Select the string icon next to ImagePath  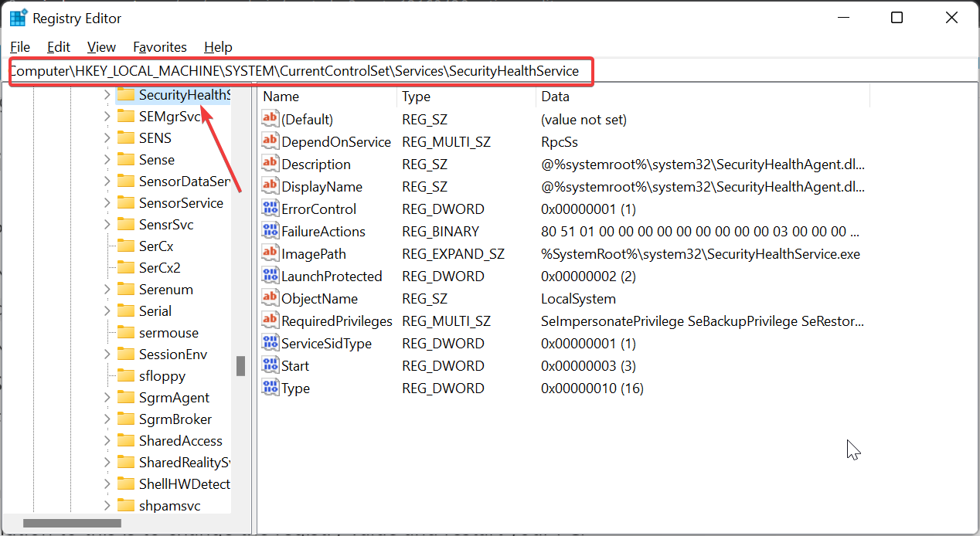pos(270,254)
